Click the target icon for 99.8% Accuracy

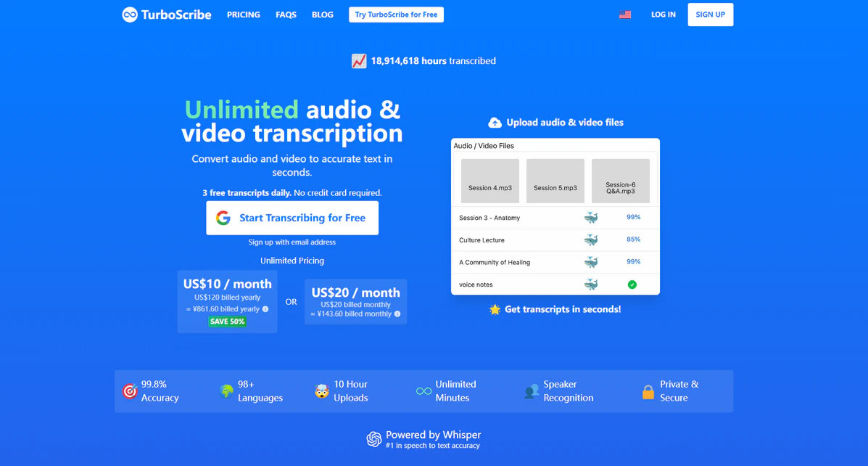(x=130, y=391)
